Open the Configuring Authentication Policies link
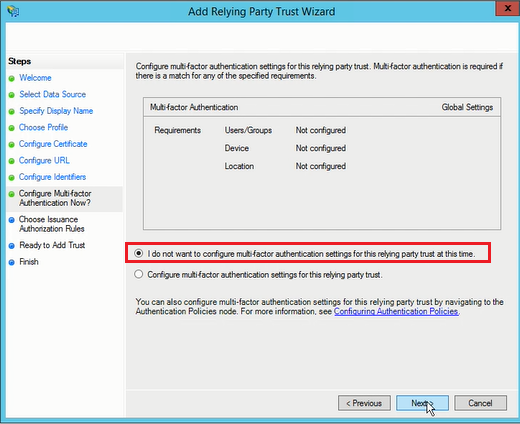Image resolution: width=520 pixels, height=424 pixels. tap(396, 311)
